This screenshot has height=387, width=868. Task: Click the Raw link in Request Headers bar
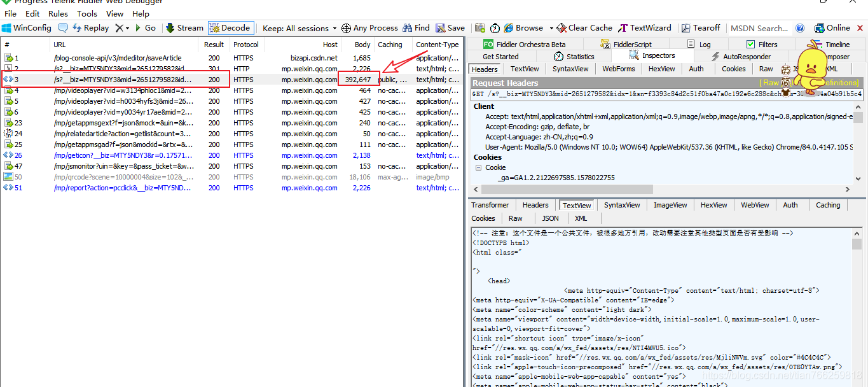coord(771,83)
